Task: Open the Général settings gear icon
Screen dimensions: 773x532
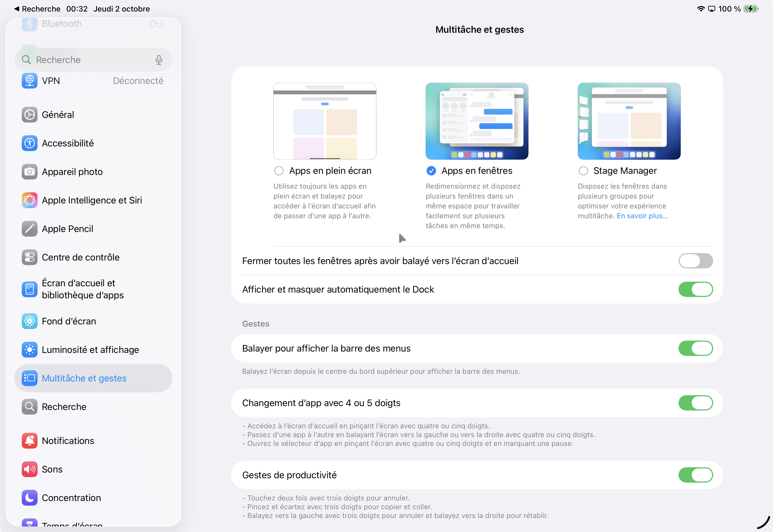Action: [x=30, y=115]
